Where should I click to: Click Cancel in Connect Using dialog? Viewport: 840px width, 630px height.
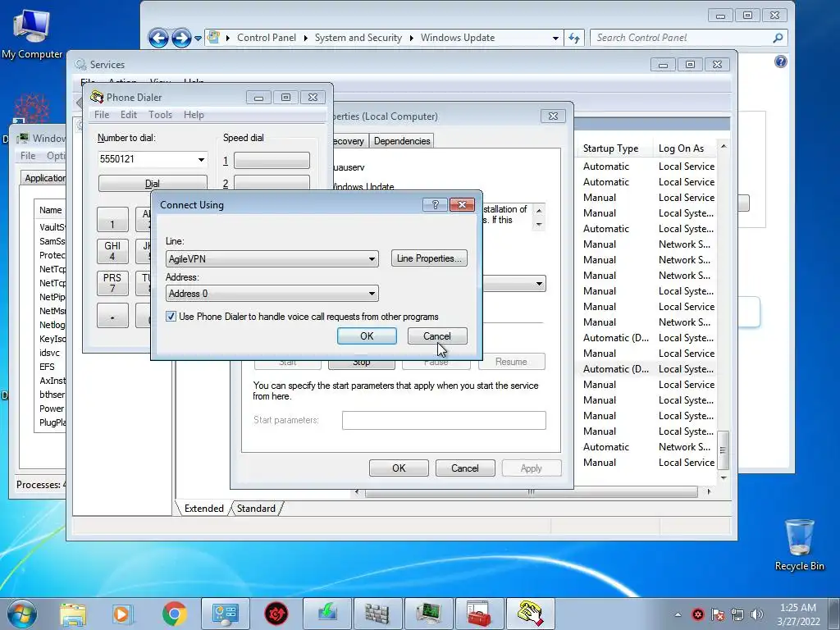pyautogui.click(x=437, y=336)
